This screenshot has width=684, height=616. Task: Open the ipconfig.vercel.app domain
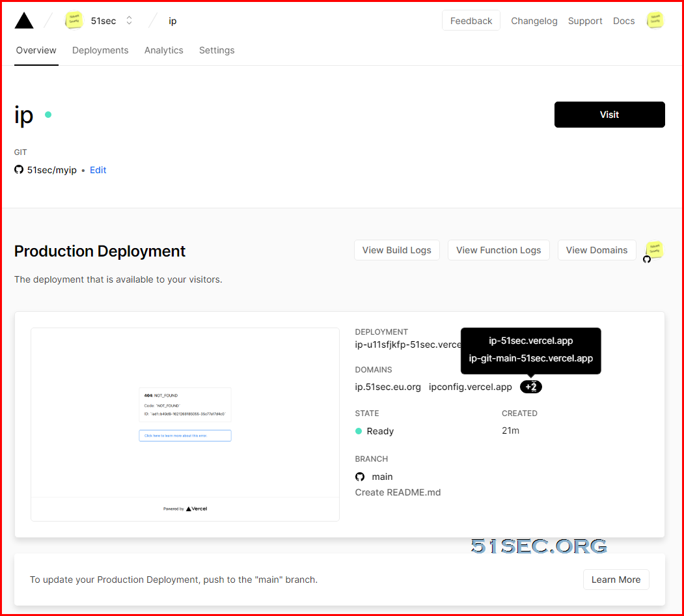471,387
